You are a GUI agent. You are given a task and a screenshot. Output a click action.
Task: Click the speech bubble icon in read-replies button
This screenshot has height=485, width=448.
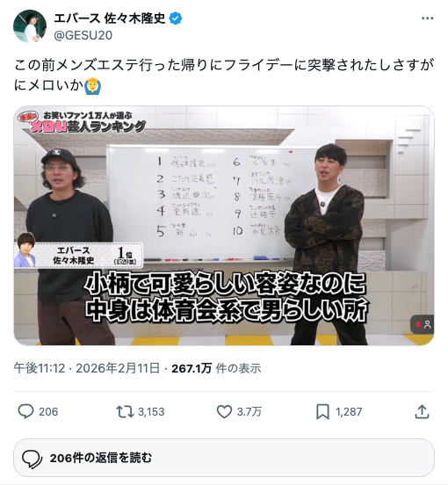click(33, 458)
